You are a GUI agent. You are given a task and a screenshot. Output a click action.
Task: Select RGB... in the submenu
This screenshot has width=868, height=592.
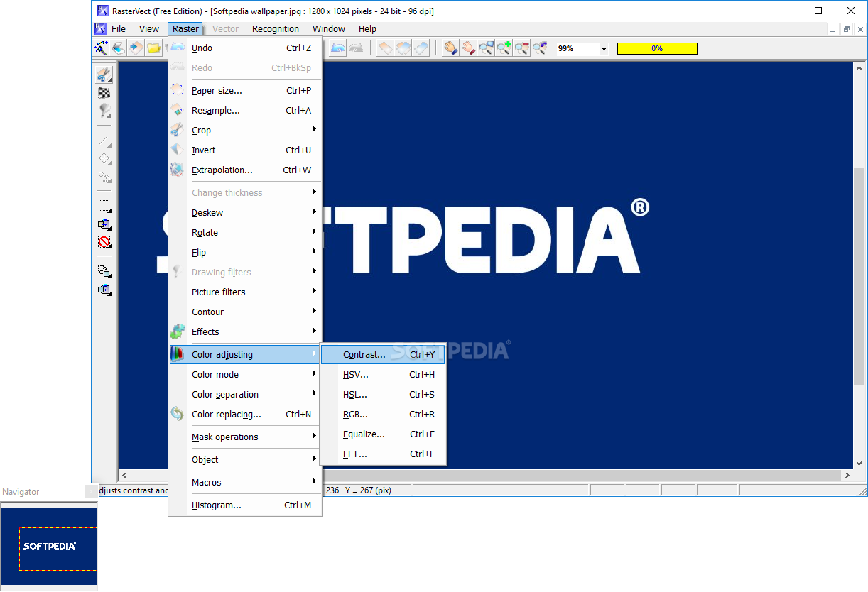pos(383,415)
